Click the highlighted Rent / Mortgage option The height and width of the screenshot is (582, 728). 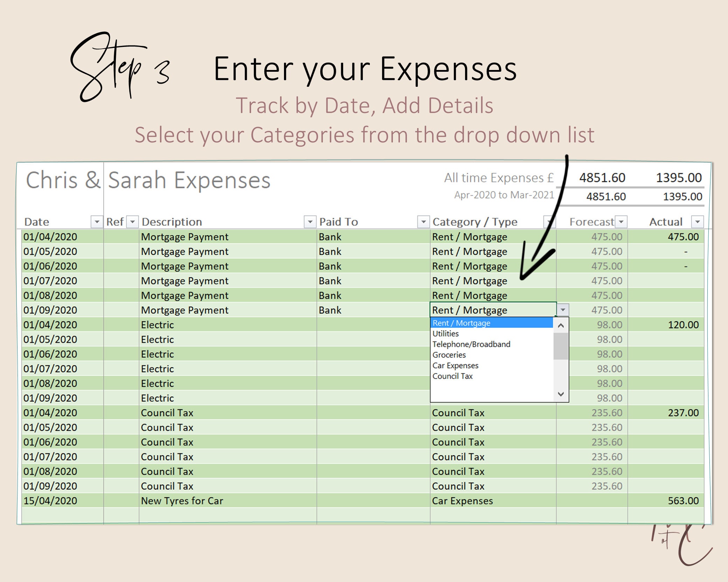tap(462, 323)
